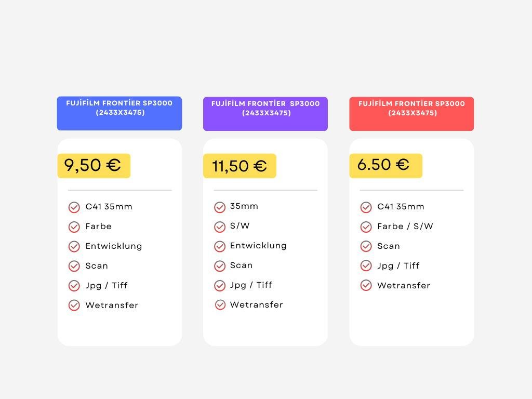Click the checkmark beside Scan in the third card

point(366,246)
